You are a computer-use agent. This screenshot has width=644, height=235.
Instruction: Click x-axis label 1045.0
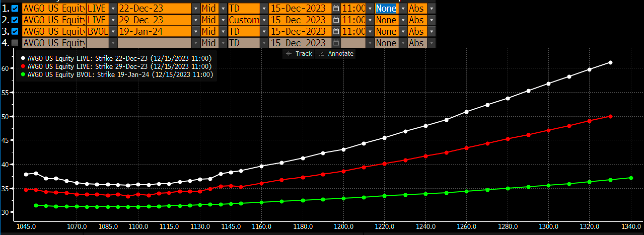[26, 227]
